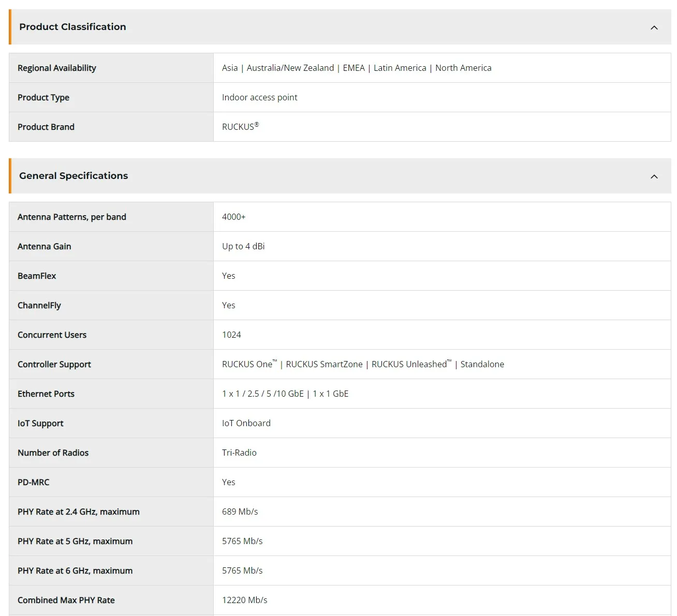Click the Indoor access point value
This screenshot has height=616, width=677.
click(x=260, y=97)
